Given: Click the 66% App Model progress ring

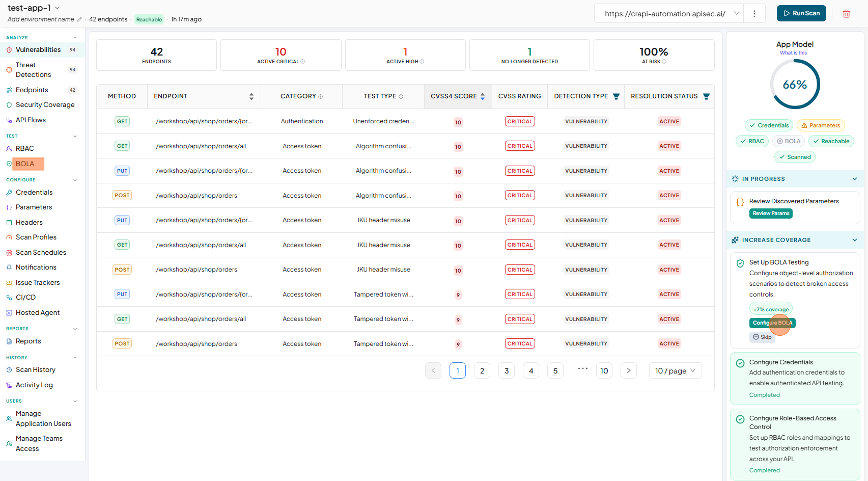Looking at the screenshot, I should pyautogui.click(x=795, y=84).
